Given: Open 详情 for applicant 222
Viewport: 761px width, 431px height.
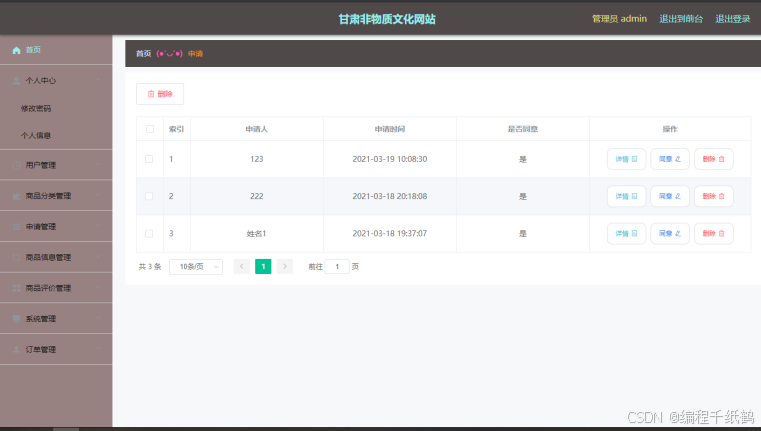Looking at the screenshot, I should [626, 196].
